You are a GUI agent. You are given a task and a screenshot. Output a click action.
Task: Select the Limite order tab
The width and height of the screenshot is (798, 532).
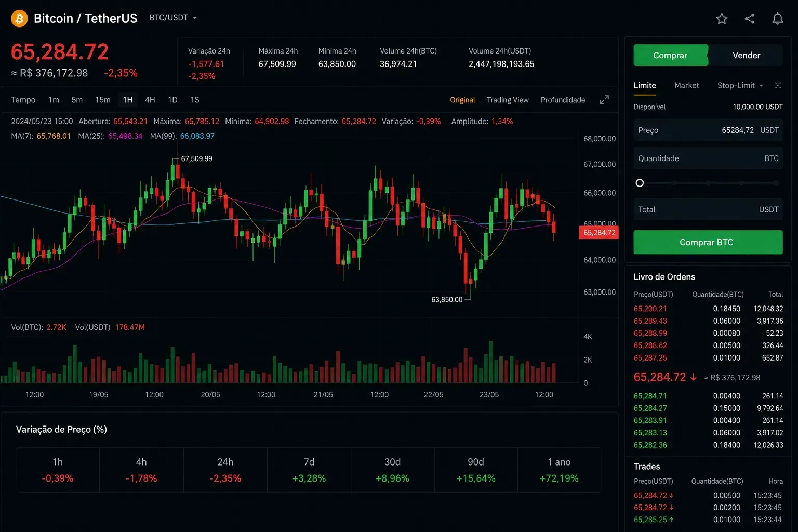[x=645, y=85]
